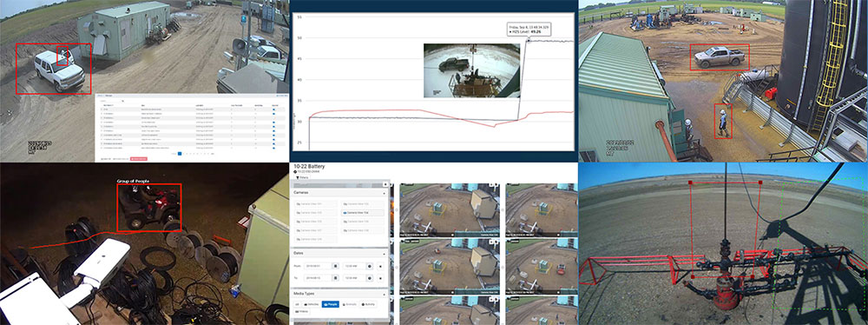
Task: Open the From time clock icon
Action: click(370, 266)
